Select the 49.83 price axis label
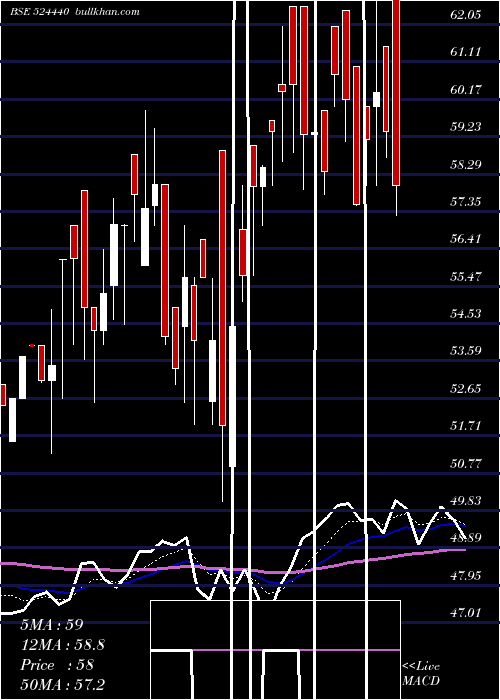Viewport: 500px width, 700px height. point(466,500)
